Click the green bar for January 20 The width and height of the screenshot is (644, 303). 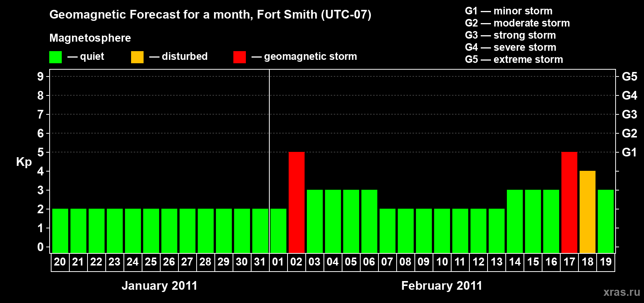point(60,231)
